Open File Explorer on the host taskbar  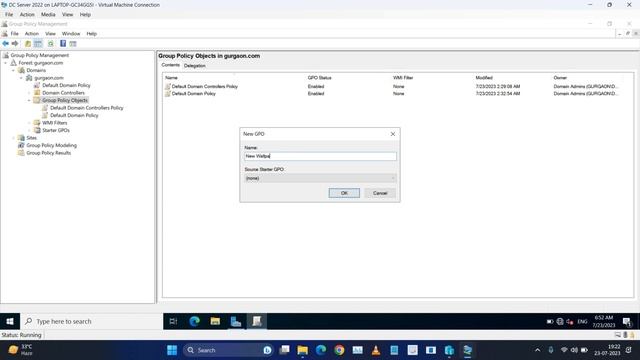[302, 350]
